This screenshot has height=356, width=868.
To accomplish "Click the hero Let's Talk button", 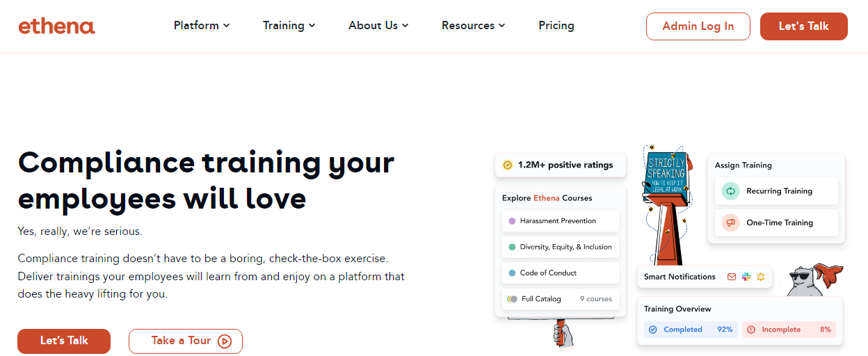I will point(64,341).
